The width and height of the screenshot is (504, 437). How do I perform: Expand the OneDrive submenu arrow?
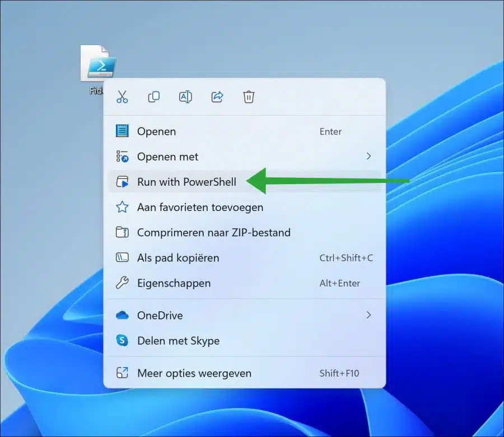click(x=368, y=315)
